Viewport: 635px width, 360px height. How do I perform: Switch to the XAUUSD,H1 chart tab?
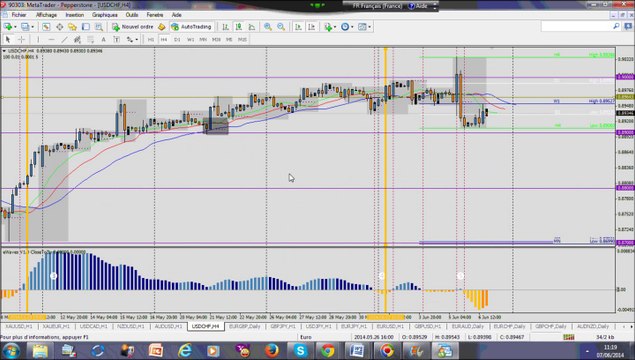tap(19, 326)
